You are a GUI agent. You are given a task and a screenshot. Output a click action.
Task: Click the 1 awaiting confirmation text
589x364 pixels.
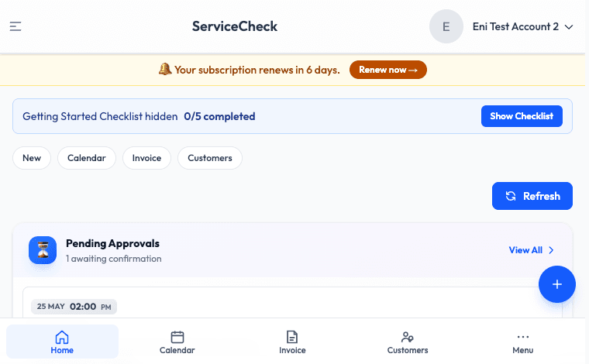pos(113,259)
